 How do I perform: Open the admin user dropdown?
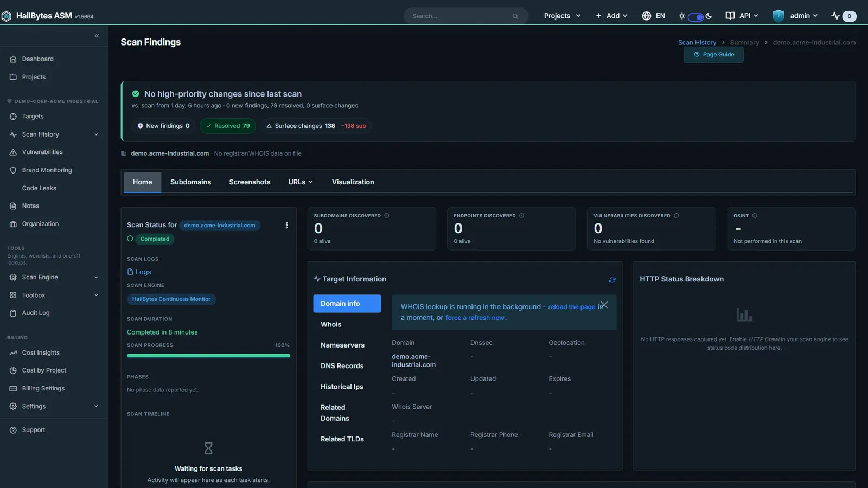pos(795,16)
